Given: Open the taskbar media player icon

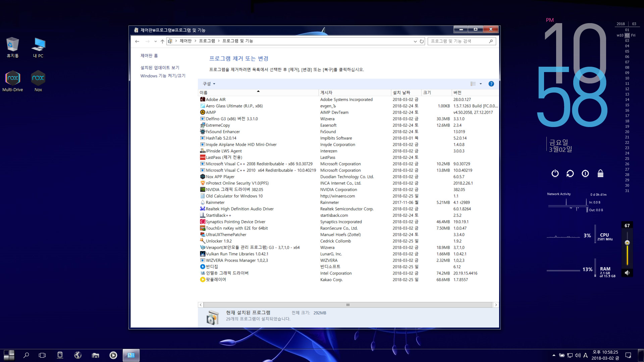Looking at the screenshot, I should (x=113, y=355).
